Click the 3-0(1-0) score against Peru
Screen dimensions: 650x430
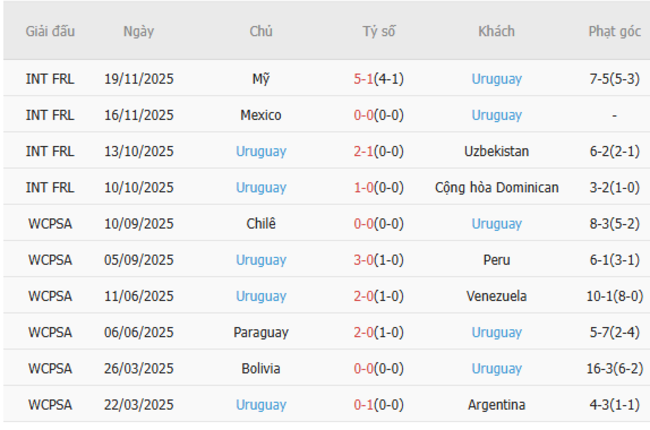pyautogui.click(x=379, y=260)
